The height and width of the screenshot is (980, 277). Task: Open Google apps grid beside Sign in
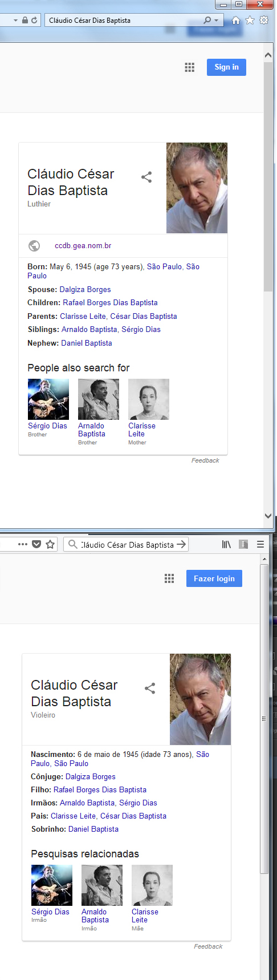click(x=190, y=67)
